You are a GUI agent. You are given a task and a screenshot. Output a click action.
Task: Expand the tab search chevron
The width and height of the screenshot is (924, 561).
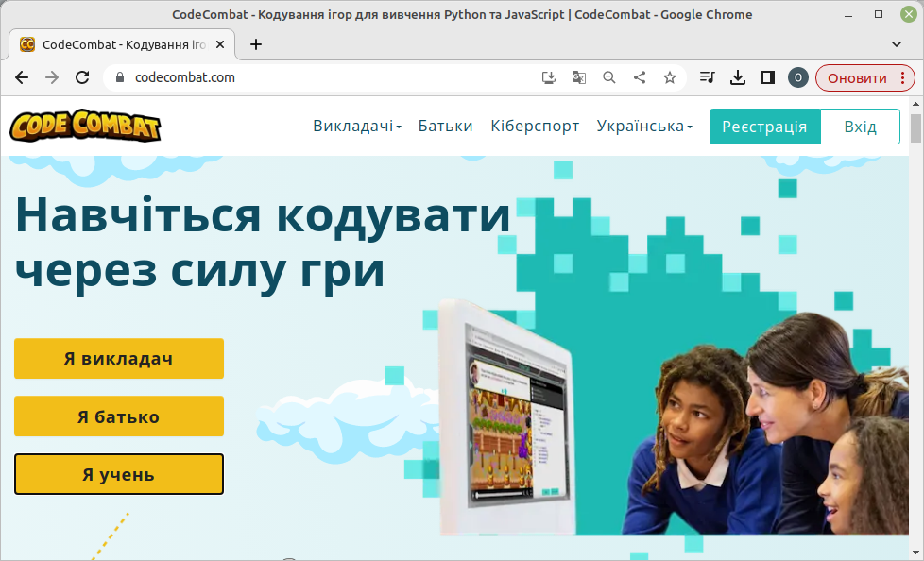[x=897, y=43]
